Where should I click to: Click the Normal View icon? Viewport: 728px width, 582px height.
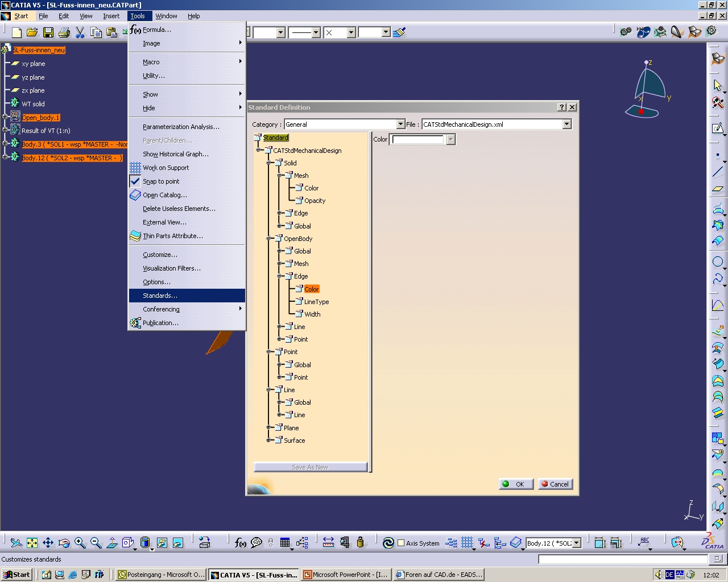(112, 543)
